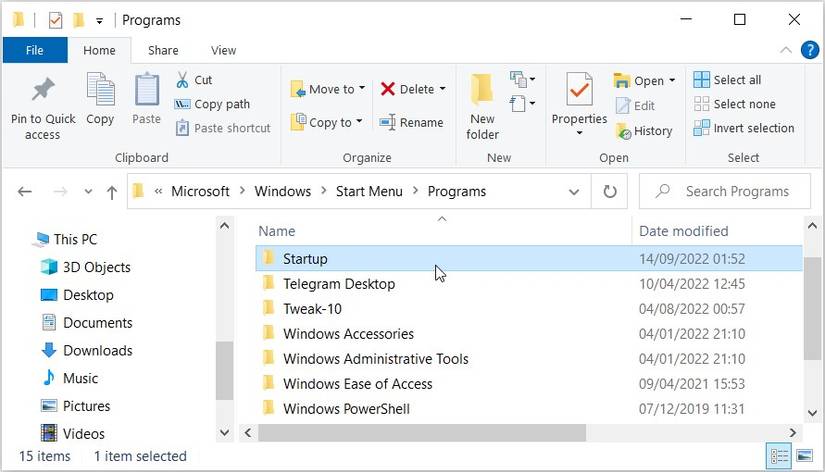Expand the Move to dropdown
This screenshot has height=472, width=825.
pos(361,89)
